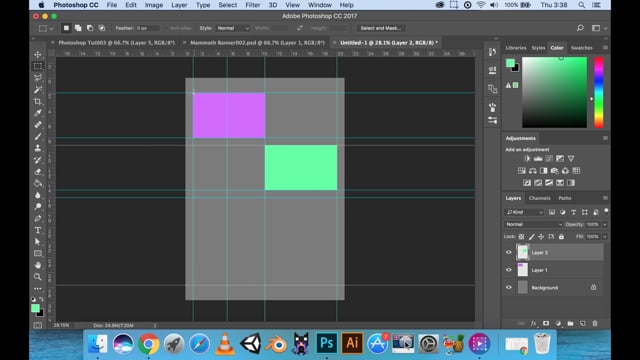
Task: Click the Brightness/Contrast adjustment button
Action: tap(527, 158)
